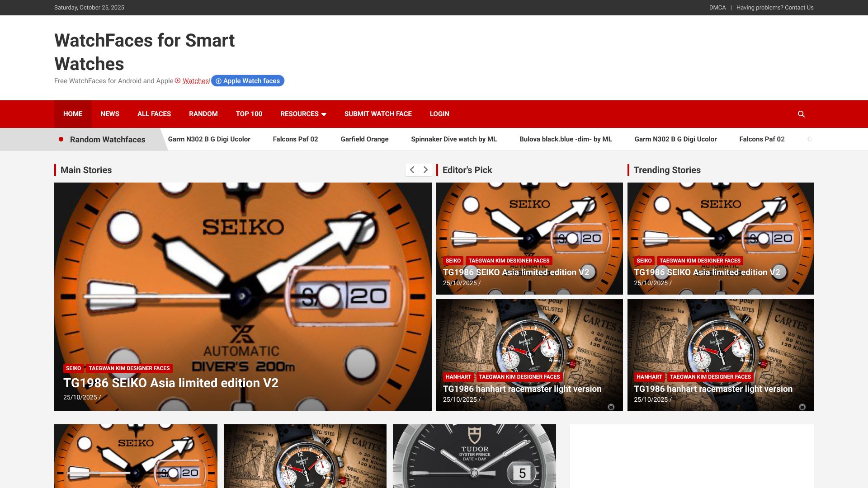Click the date on Trending Stories Seiko card
Image resolution: width=868 pixels, height=488 pixels.
click(651, 283)
